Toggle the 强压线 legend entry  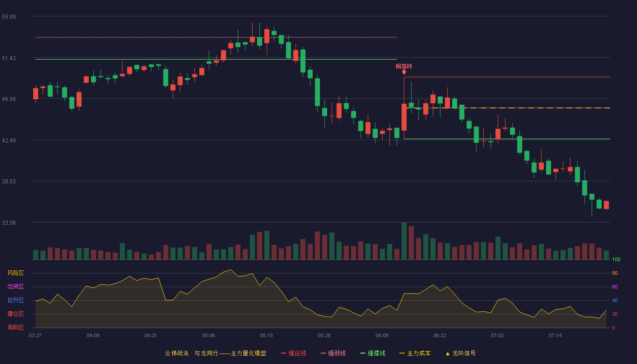pos(293,353)
